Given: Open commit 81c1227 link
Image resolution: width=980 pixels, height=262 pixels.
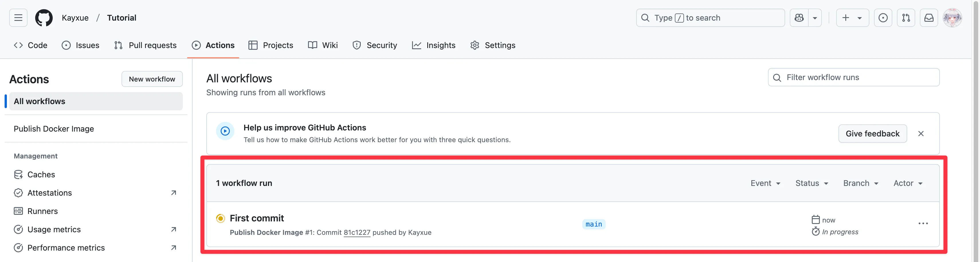Looking at the screenshot, I should tap(357, 232).
